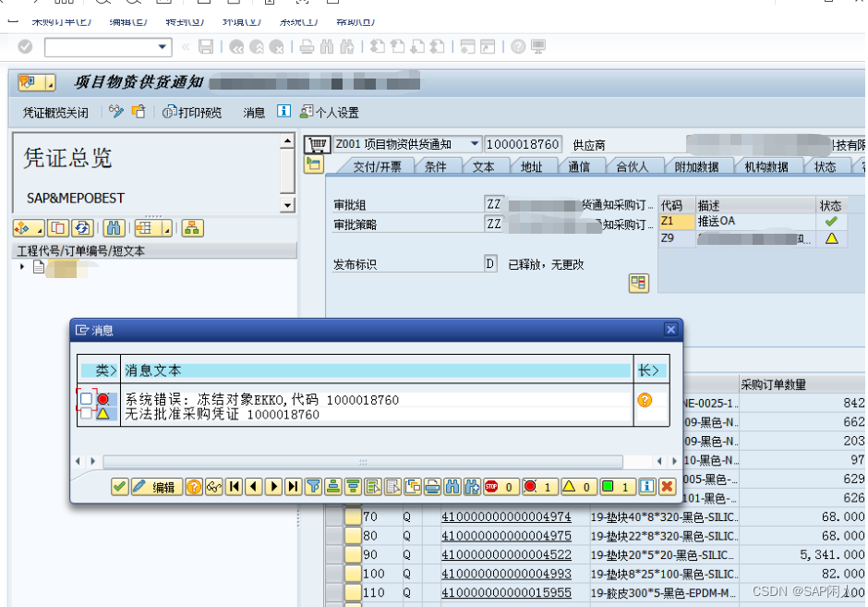Click the Print icon in the top toolbar
Viewport: 868px width, 607px height.
[307, 47]
